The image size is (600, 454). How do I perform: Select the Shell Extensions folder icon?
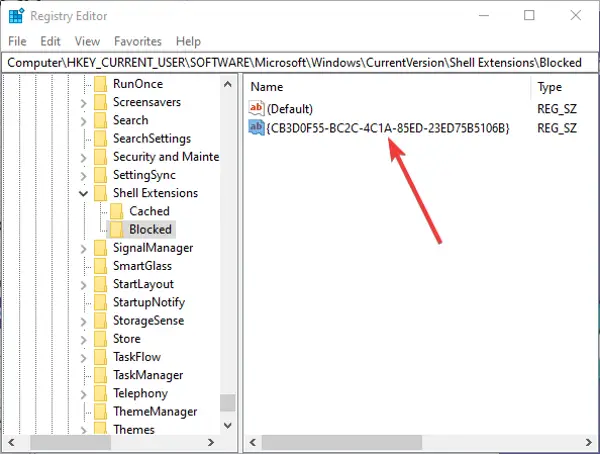[x=101, y=193]
